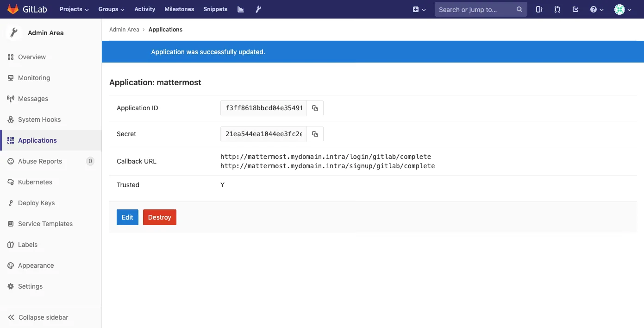Open the merge requests icon in navbar

click(557, 9)
